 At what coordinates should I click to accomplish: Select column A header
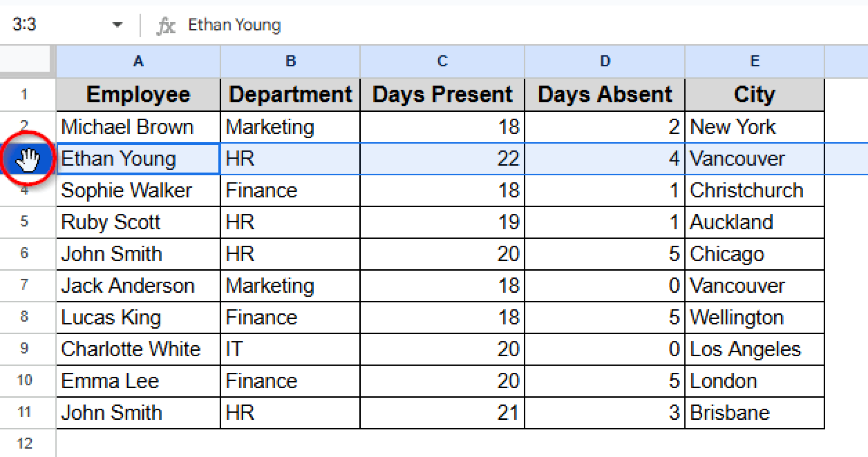[x=138, y=61]
